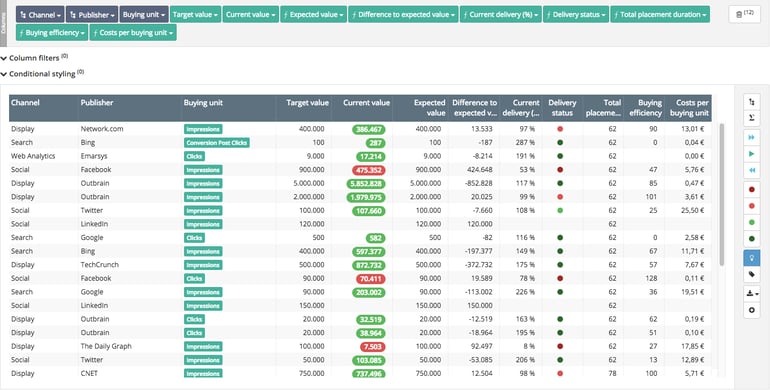Click the circle settings icon at sidebar bottom

(x=752, y=310)
